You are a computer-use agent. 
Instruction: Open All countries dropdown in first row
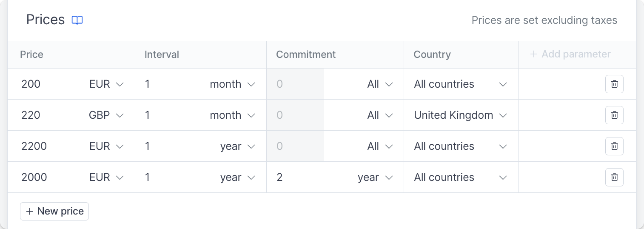pos(461,84)
